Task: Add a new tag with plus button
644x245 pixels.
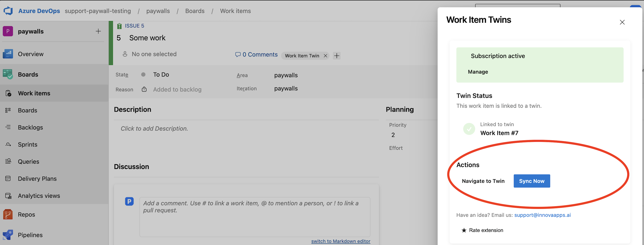Action: click(x=337, y=56)
